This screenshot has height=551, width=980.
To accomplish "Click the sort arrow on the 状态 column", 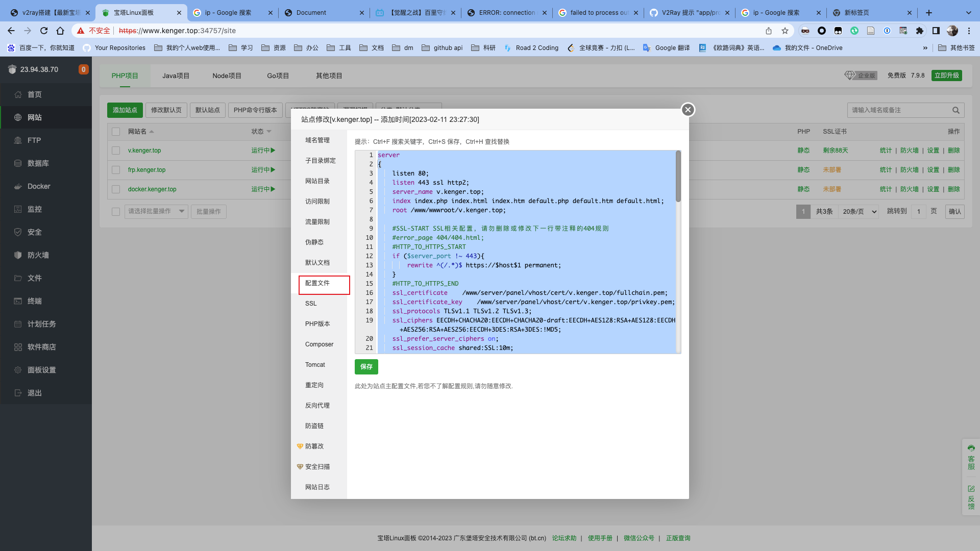I will pyautogui.click(x=270, y=131).
